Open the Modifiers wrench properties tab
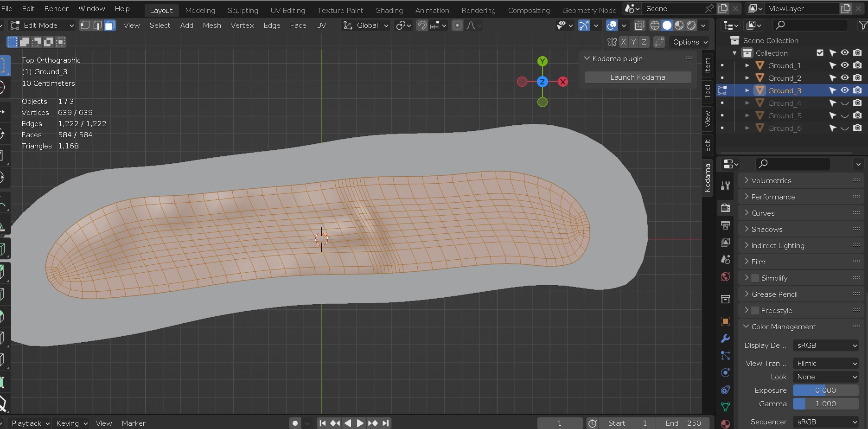The width and height of the screenshot is (868, 429). [x=726, y=339]
